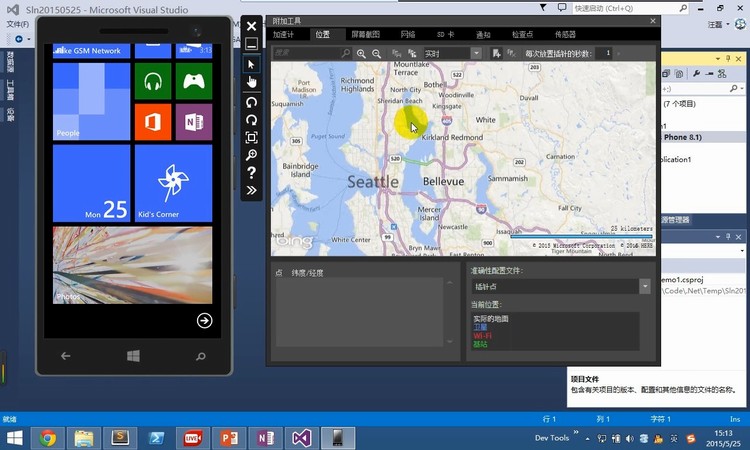Screen dimensions: 750x450
Task: Expand the 插针点 accuracy profile dropdown
Action: pos(645,286)
